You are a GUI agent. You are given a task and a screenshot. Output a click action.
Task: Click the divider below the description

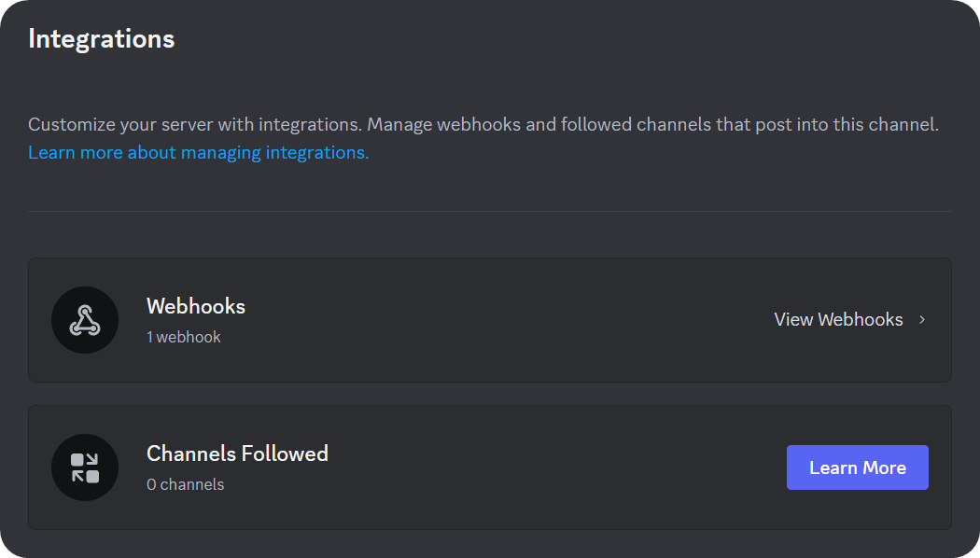pos(490,212)
